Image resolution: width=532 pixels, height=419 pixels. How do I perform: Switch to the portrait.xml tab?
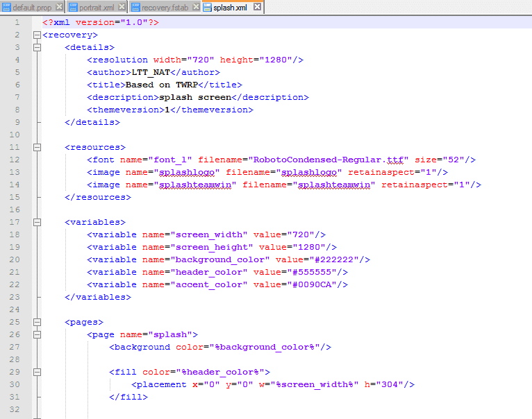pyautogui.click(x=97, y=7)
